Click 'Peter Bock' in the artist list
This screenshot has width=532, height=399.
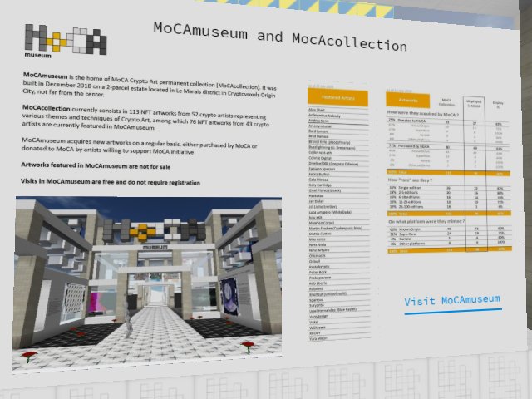click(318, 272)
